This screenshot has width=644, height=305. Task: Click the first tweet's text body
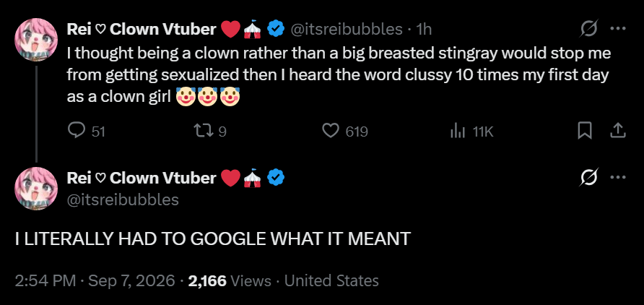(x=339, y=76)
